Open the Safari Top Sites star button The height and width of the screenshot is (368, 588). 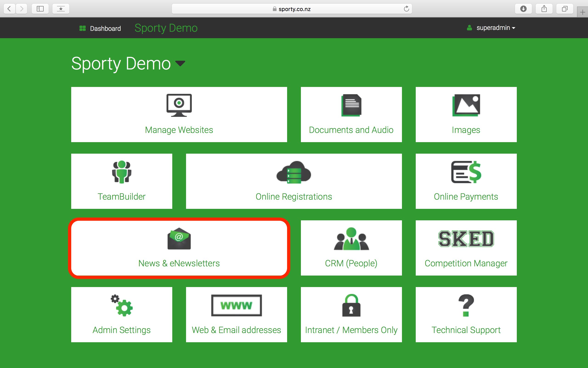pos(61,9)
